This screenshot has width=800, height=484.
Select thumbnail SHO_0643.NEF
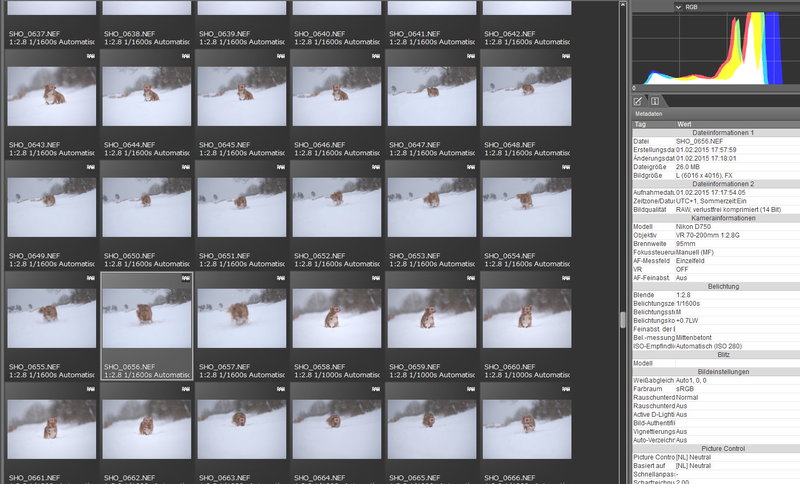(52, 96)
